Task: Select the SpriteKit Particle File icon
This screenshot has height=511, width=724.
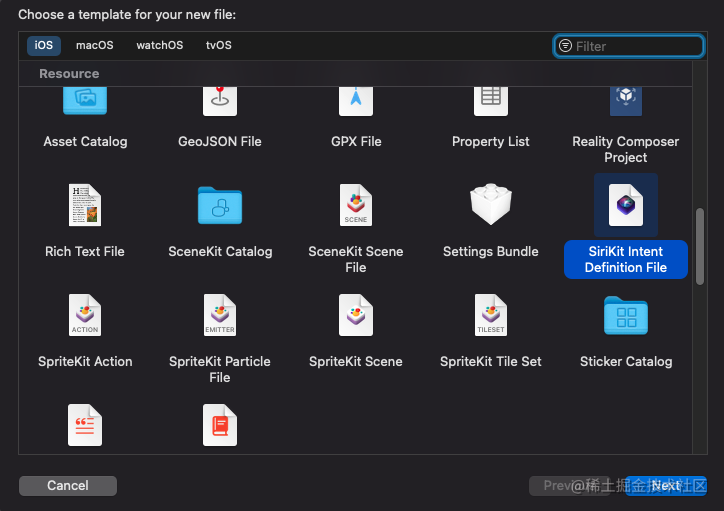Action: click(220, 315)
